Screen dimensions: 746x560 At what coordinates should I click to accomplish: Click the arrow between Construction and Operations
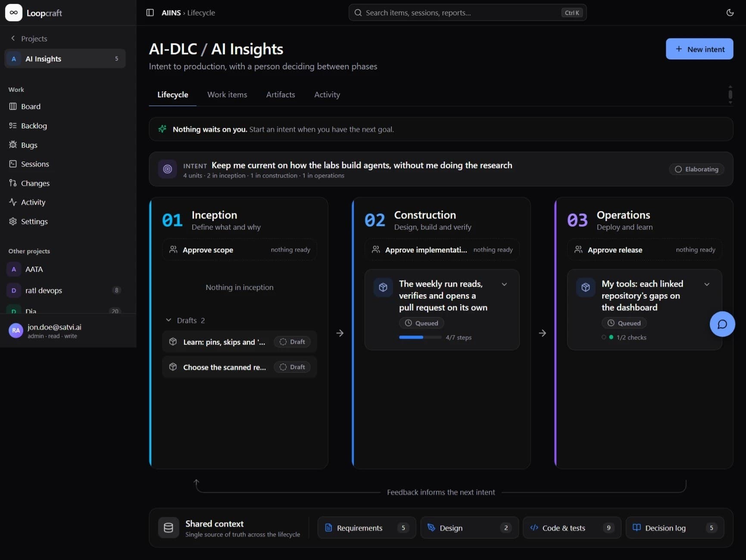543,333
